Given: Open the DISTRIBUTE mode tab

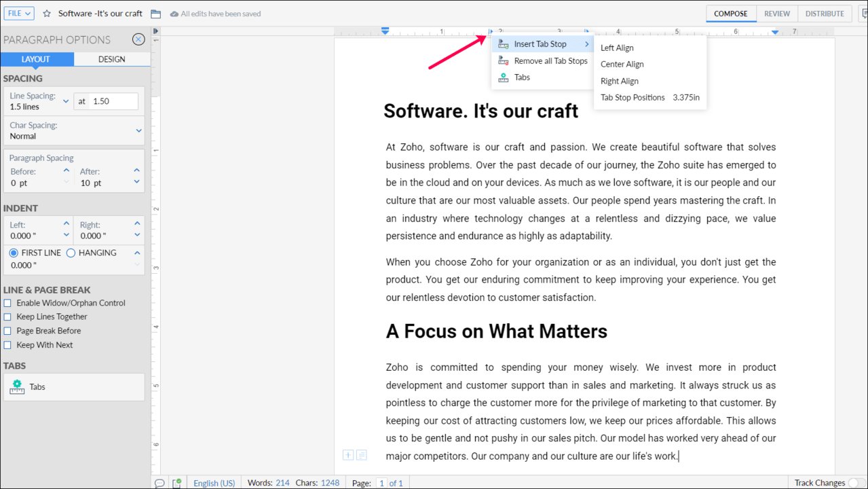Looking at the screenshot, I should point(825,14).
